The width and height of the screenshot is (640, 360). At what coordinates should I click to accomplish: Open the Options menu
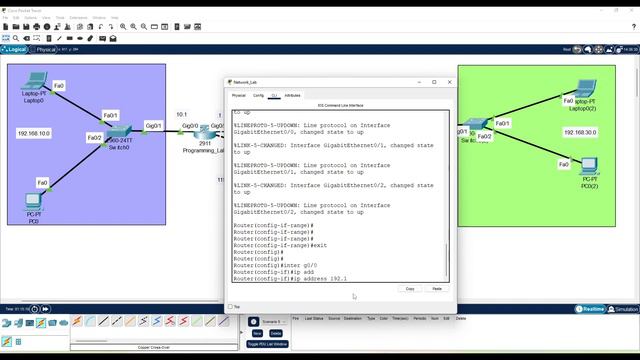click(31, 18)
